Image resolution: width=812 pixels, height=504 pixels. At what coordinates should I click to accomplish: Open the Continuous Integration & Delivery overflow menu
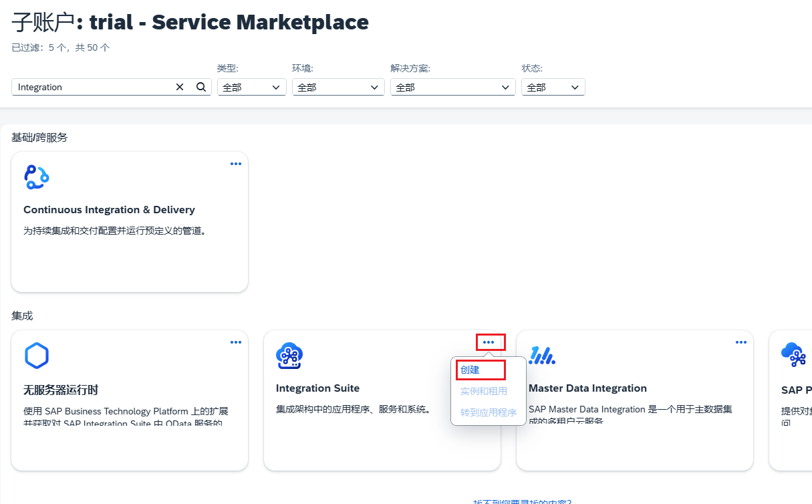235,163
